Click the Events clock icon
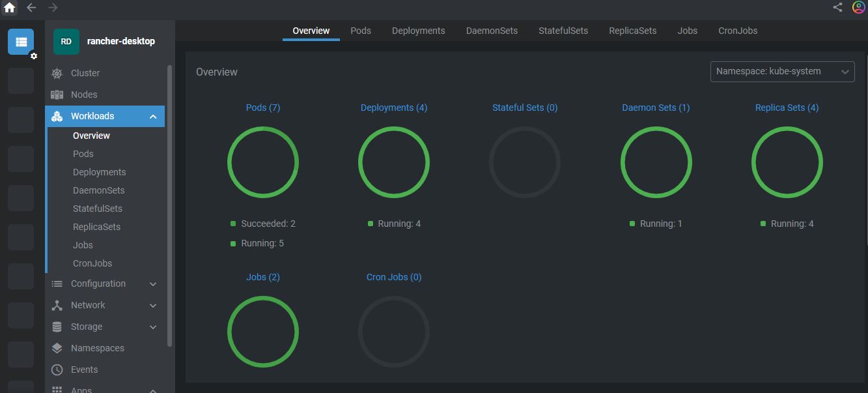868x393 pixels. [x=57, y=370]
